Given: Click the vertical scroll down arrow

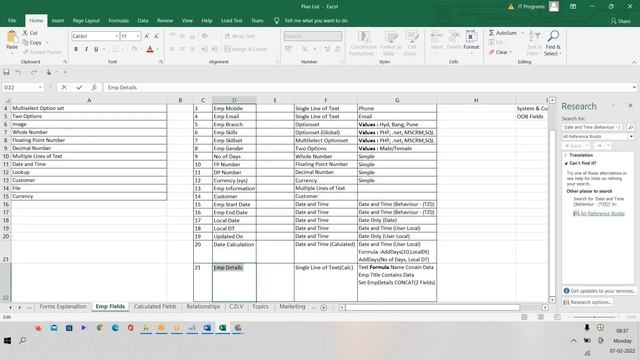Looking at the screenshot, I should coord(552,300).
